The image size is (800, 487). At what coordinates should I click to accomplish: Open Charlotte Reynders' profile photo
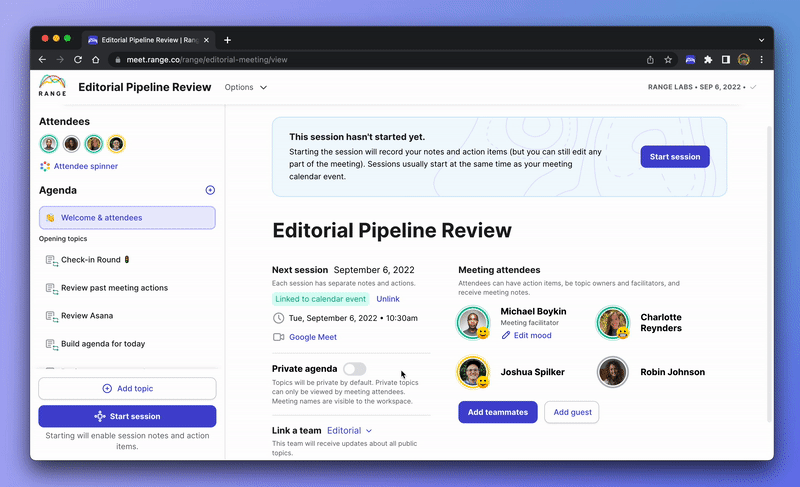pos(613,322)
